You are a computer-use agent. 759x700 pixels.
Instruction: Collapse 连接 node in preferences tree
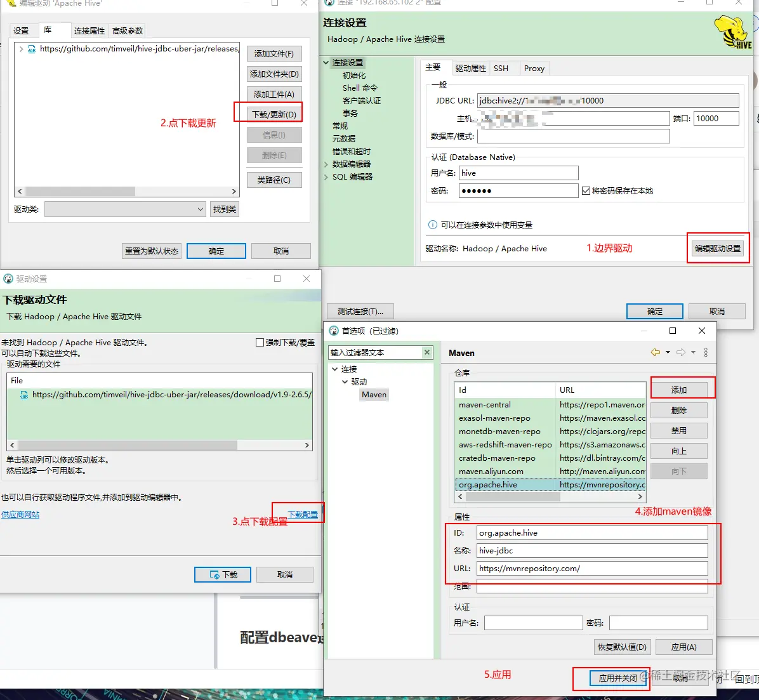(x=335, y=369)
